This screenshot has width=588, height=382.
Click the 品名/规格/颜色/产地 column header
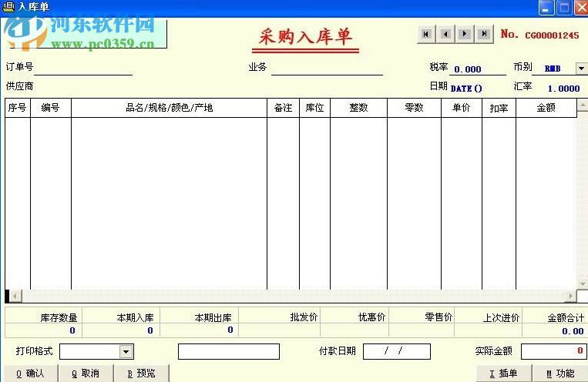[x=169, y=108]
